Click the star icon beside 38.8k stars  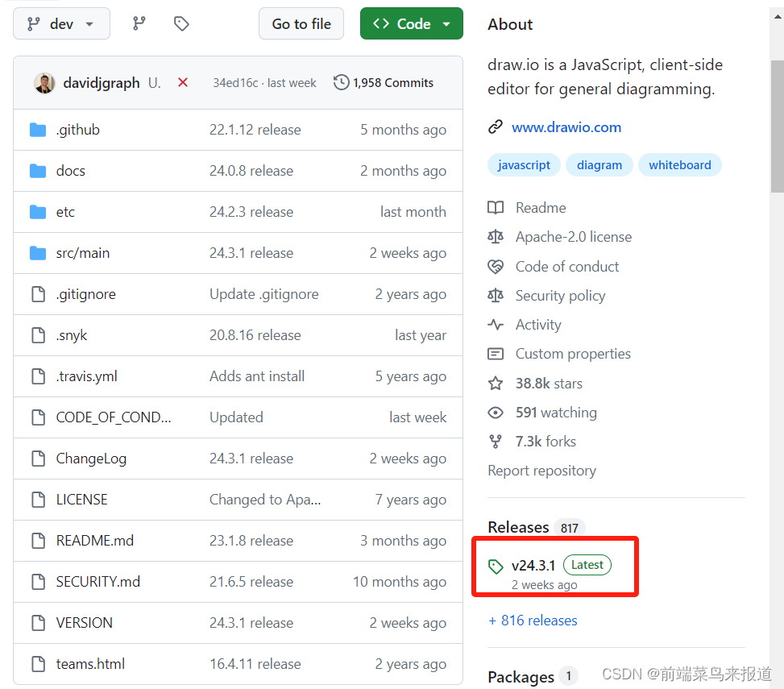[x=496, y=384]
